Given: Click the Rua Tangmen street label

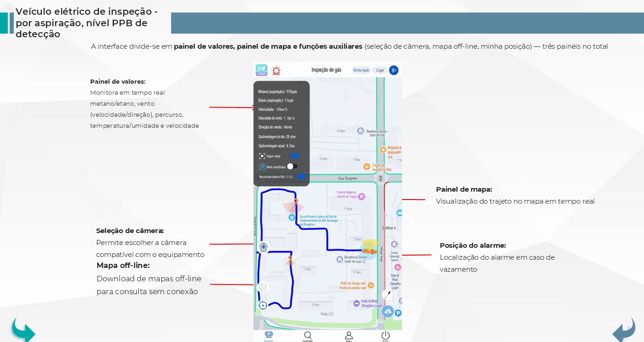Looking at the screenshot, I should pyautogui.click(x=347, y=178).
